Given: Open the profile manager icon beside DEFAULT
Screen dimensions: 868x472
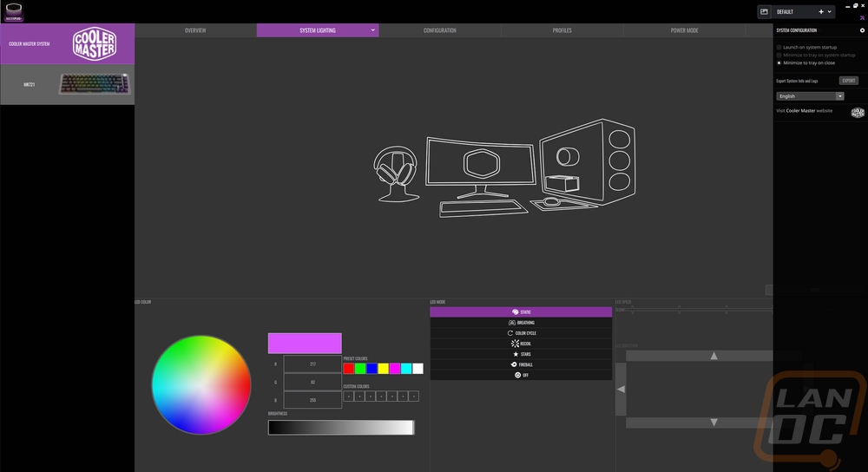Looking at the screenshot, I should coord(764,11).
